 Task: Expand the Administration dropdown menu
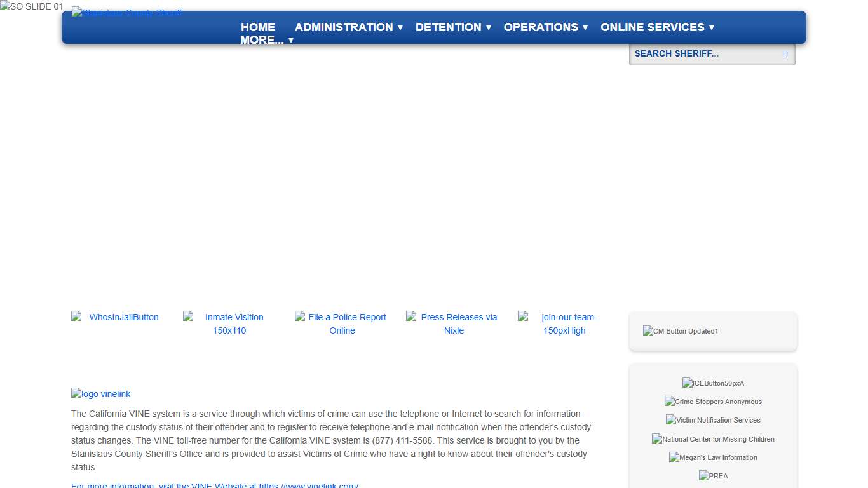[x=348, y=27]
